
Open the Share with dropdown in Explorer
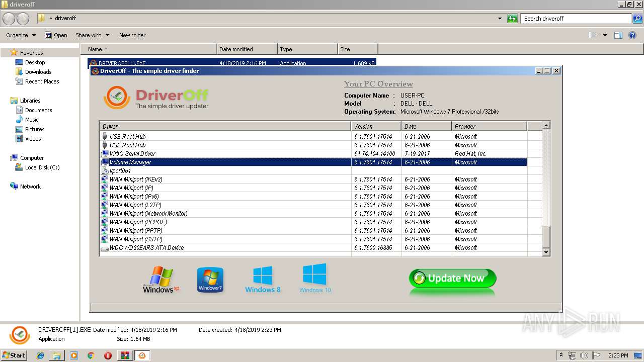tap(92, 35)
